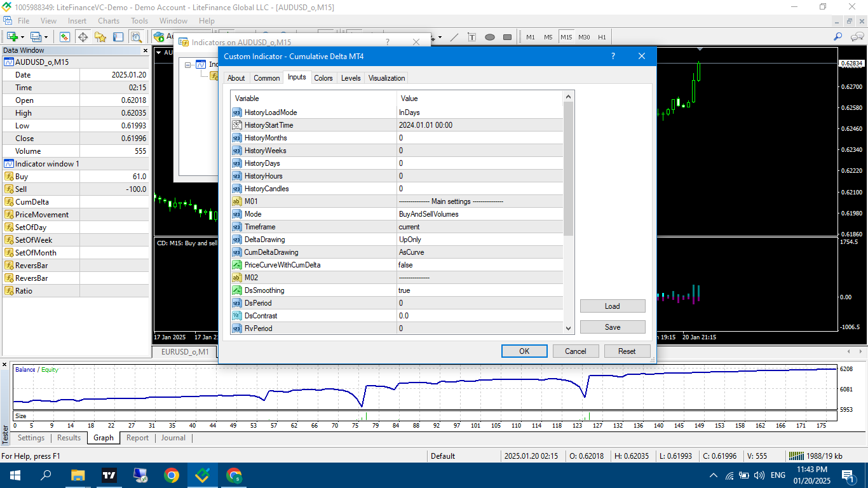This screenshot has width=868, height=488.
Task: Select the trendline drawing tool
Action: pos(454,37)
